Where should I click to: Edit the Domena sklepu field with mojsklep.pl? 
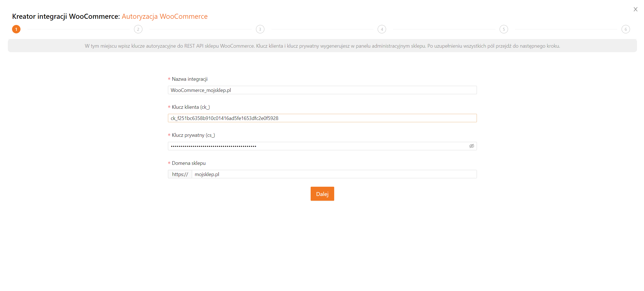[x=334, y=174]
